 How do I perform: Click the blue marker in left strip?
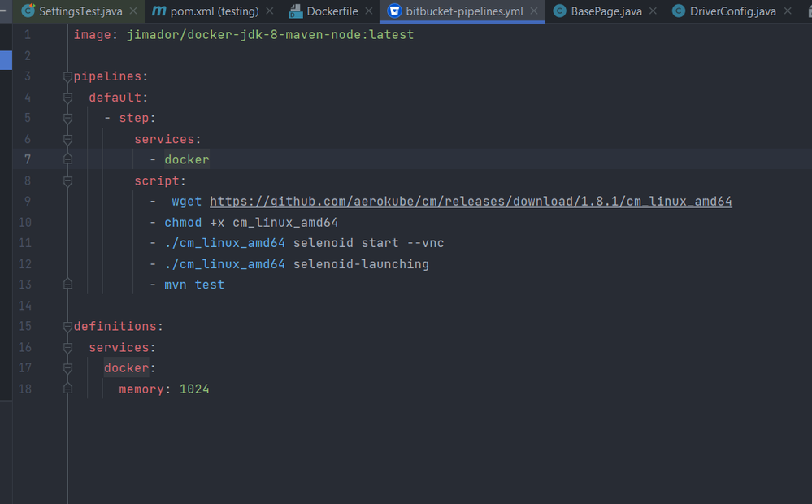pos(6,60)
